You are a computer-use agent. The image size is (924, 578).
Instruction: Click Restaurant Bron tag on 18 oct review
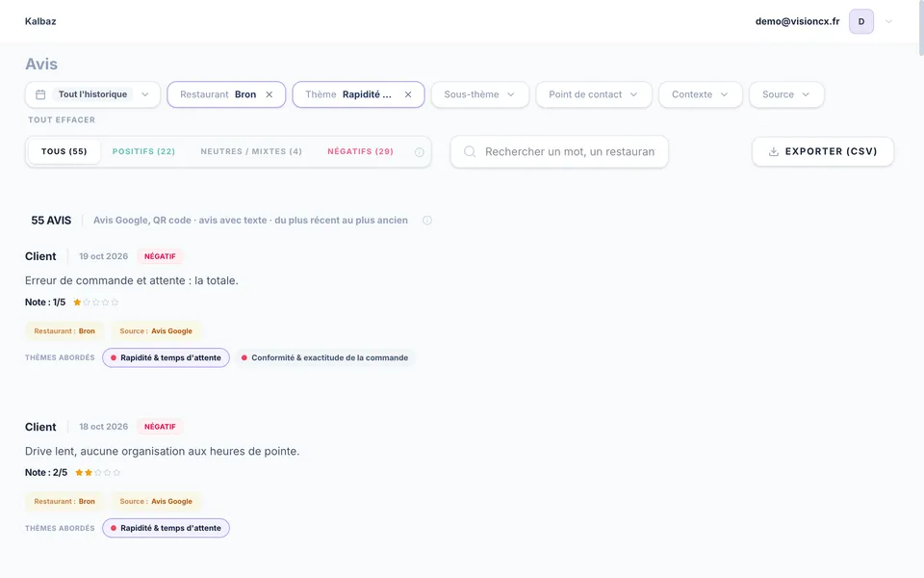pyautogui.click(x=64, y=501)
